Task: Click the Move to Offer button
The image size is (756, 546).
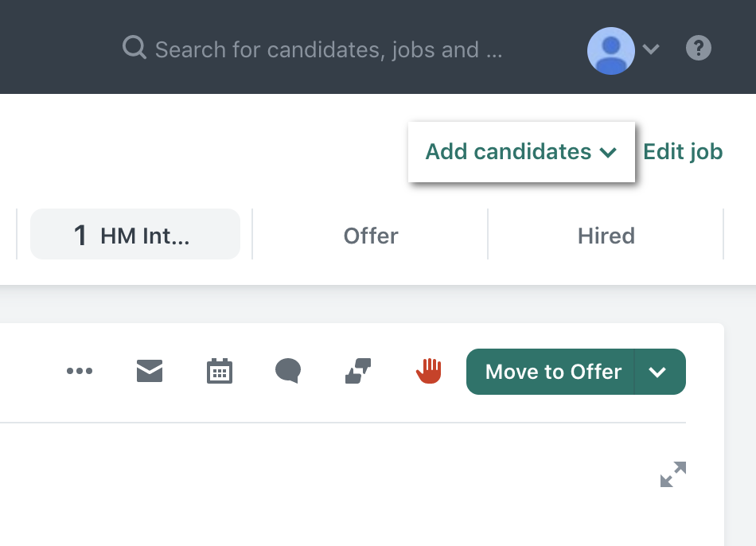Action: [551, 372]
